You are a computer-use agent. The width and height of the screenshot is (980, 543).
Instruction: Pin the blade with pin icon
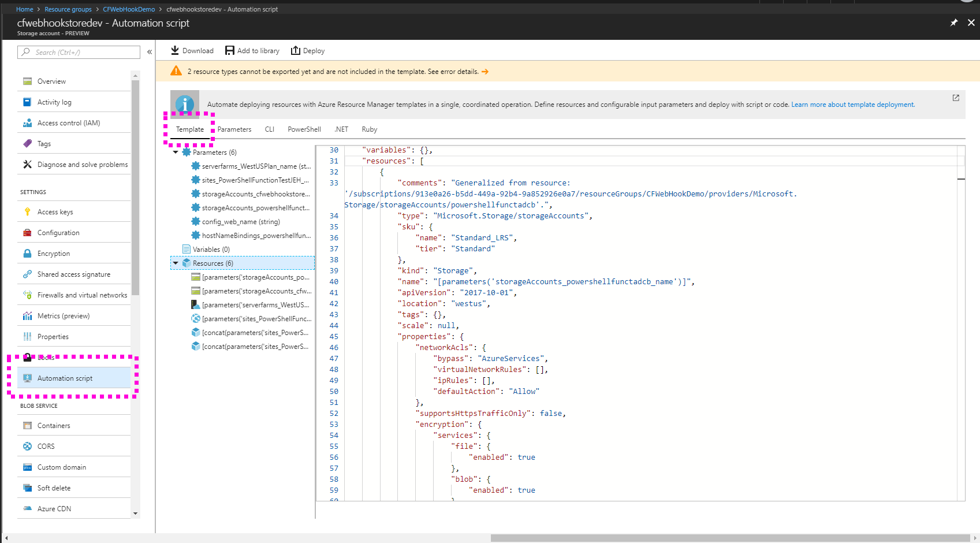coord(954,23)
